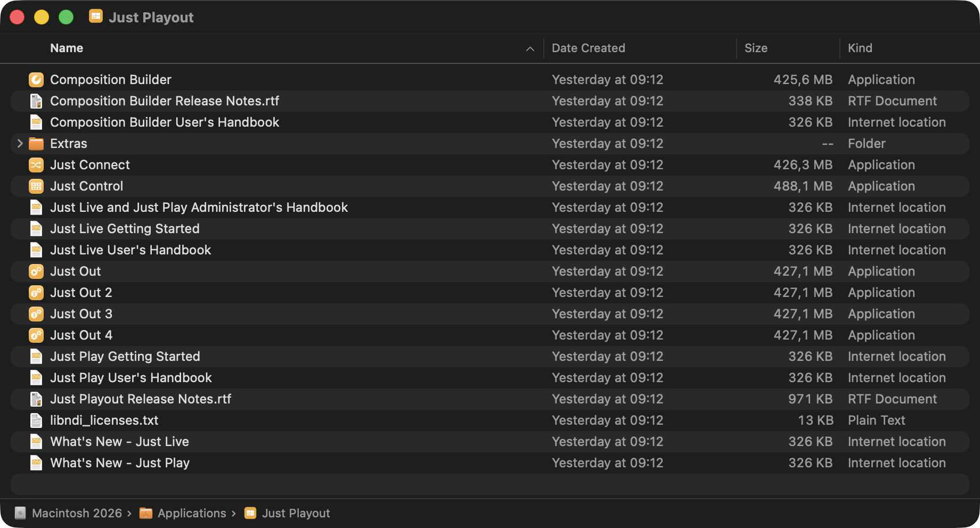Image resolution: width=980 pixels, height=528 pixels.
Task: Click the Just Control app icon
Action: 36,186
